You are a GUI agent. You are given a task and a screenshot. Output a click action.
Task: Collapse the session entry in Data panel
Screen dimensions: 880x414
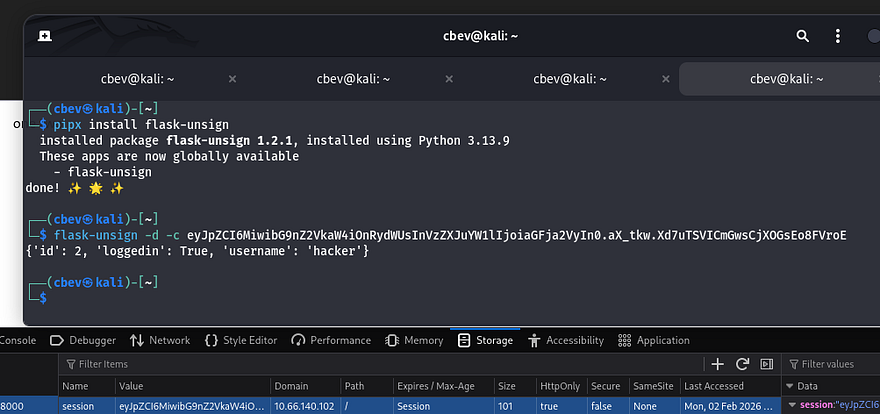pyautogui.click(x=793, y=405)
